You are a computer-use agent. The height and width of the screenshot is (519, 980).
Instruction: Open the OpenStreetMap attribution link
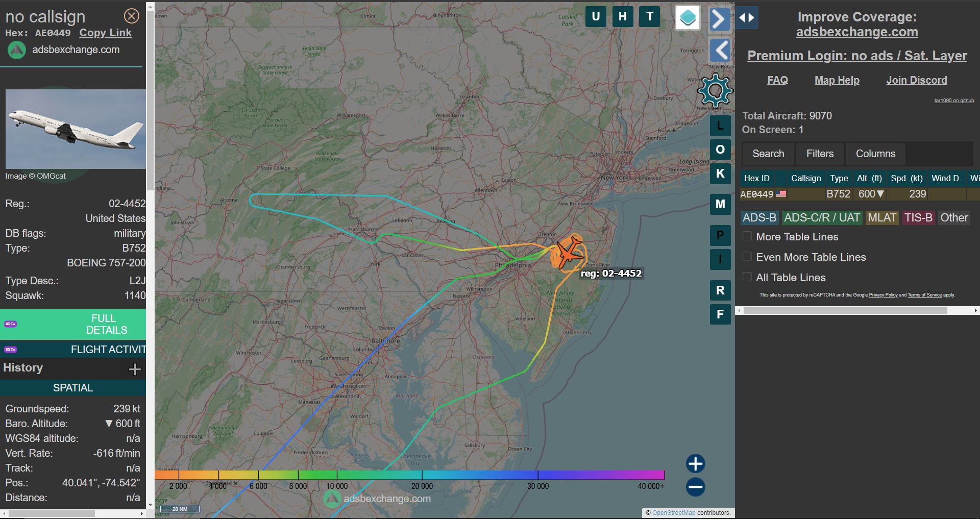click(x=673, y=513)
